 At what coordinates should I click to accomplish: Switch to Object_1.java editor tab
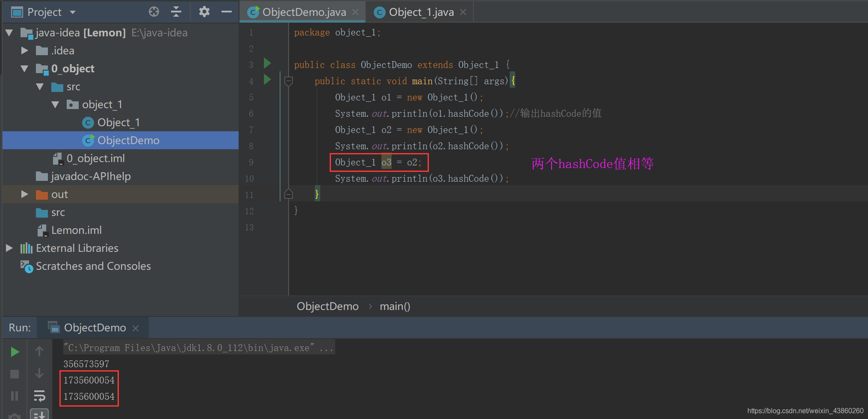click(421, 12)
